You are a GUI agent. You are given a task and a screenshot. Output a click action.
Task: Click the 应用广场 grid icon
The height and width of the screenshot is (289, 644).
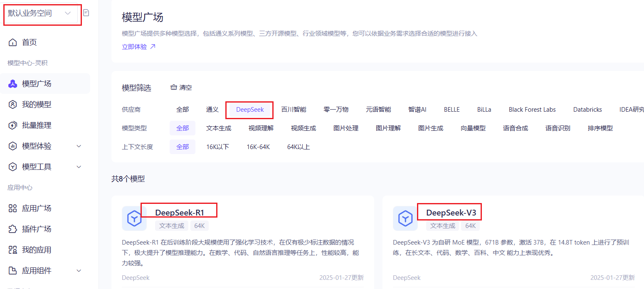click(x=13, y=208)
